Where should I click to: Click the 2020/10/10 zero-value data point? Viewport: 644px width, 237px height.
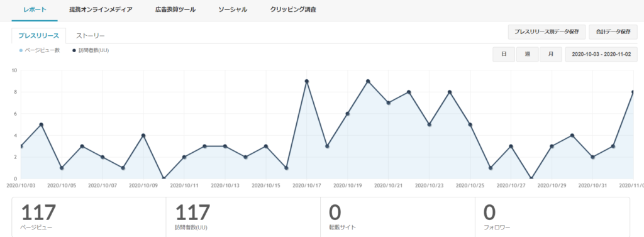(x=164, y=179)
